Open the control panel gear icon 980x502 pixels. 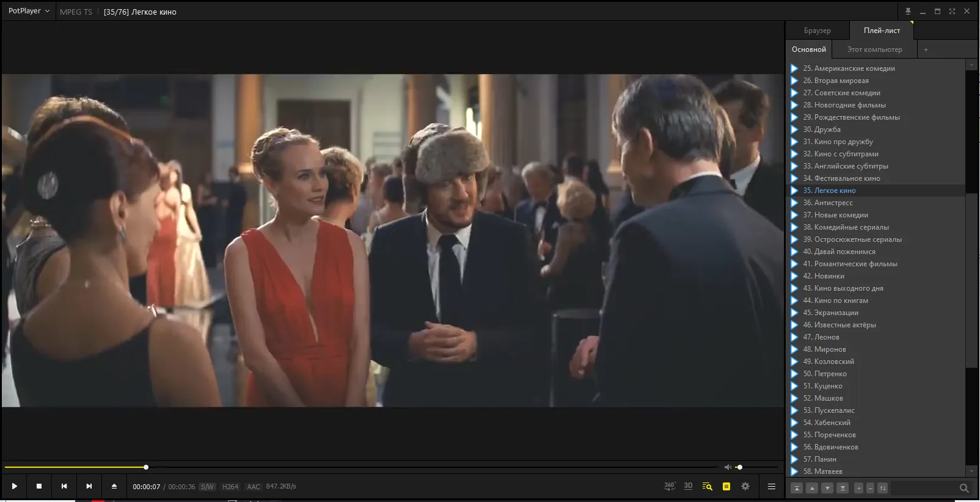(745, 487)
